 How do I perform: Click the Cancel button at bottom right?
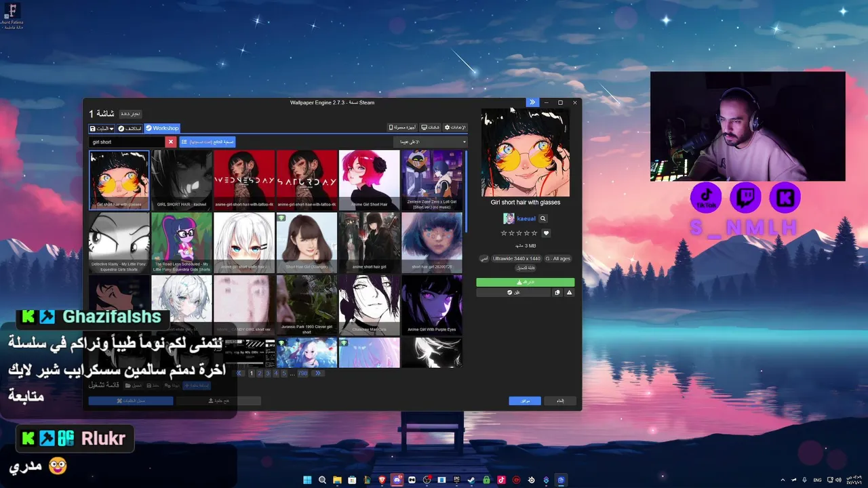[x=560, y=401]
